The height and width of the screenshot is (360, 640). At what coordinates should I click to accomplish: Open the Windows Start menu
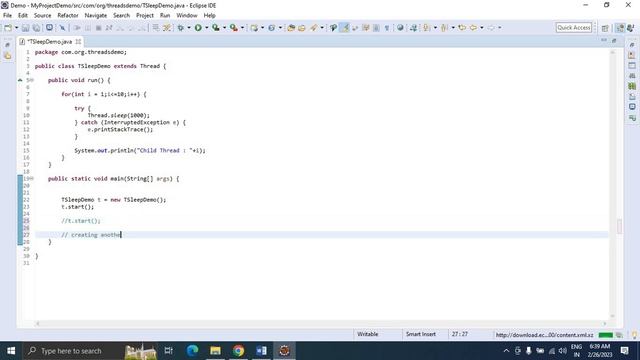click(11, 351)
